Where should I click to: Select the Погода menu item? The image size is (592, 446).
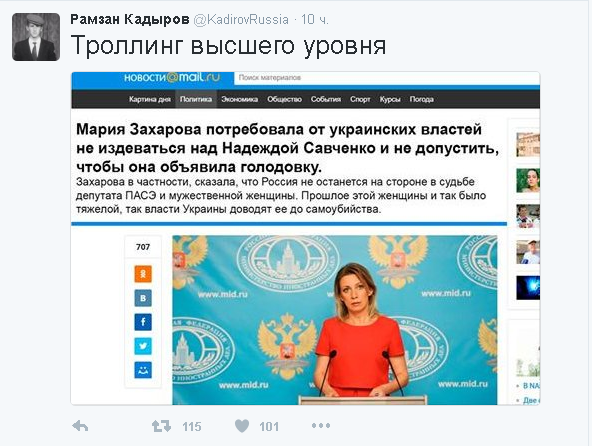click(421, 99)
